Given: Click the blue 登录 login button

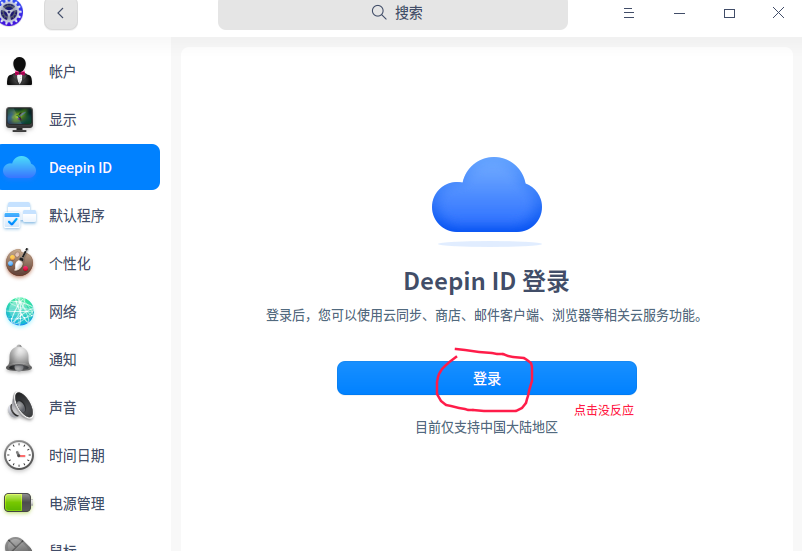Looking at the screenshot, I should pos(486,378).
